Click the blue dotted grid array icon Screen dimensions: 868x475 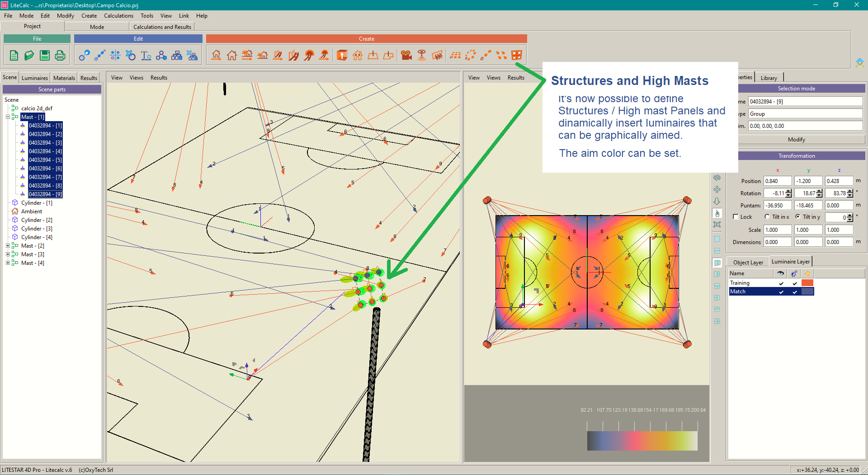coord(115,56)
